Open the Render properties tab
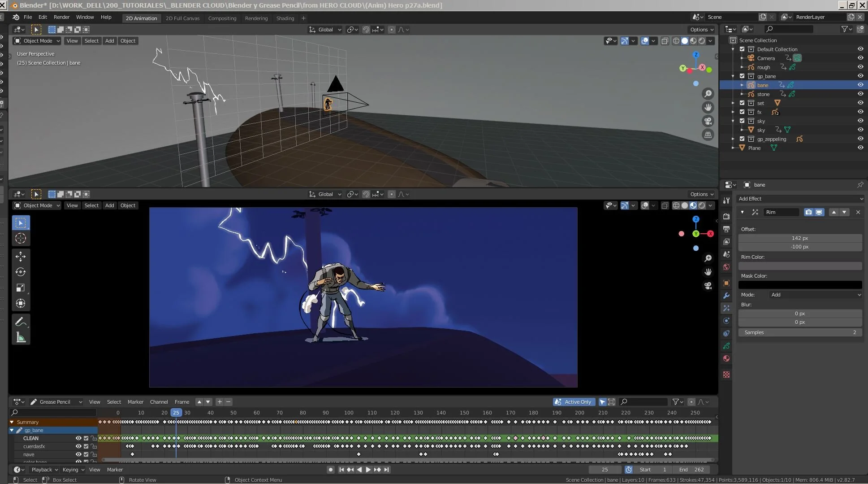 [726, 216]
